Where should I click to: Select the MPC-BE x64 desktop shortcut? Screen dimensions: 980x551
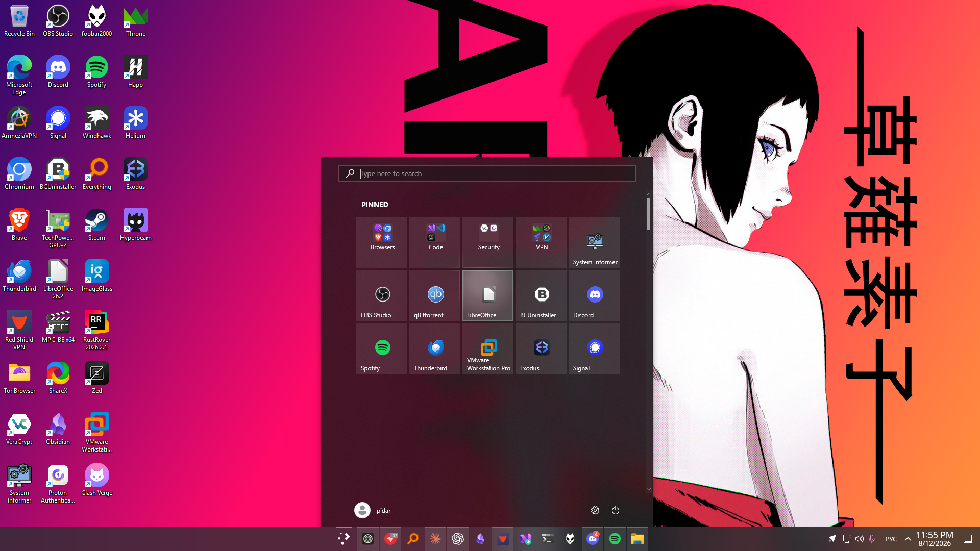coord(58,327)
